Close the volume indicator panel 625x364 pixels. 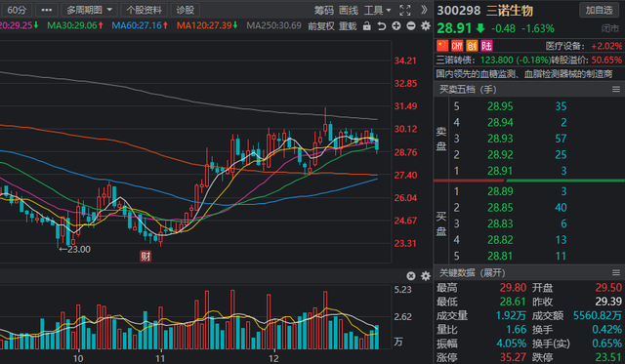tap(411, 276)
